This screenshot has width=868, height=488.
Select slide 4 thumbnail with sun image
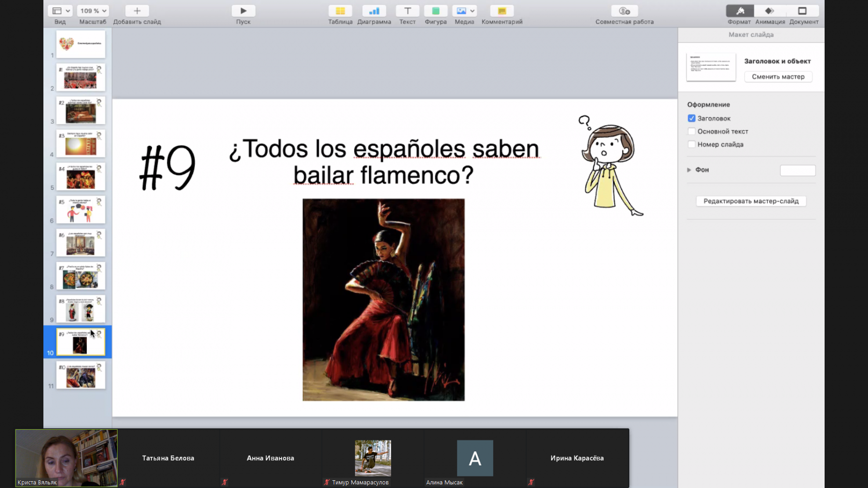click(x=81, y=144)
